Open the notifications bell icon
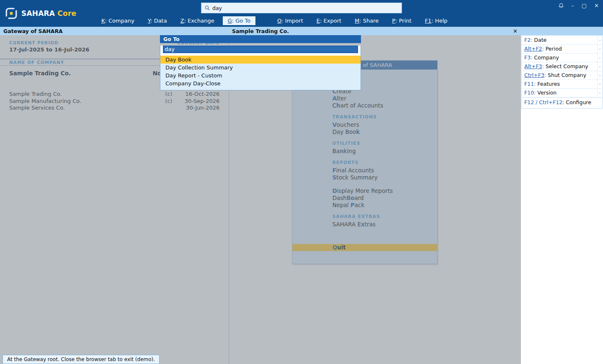The width and height of the screenshot is (603, 364). coord(561,6)
